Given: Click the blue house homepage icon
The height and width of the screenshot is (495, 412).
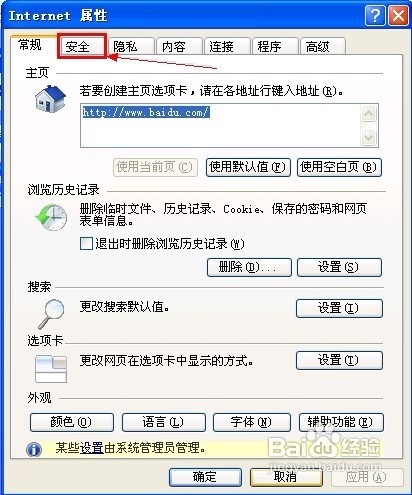Looking at the screenshot, I should 50,99.
